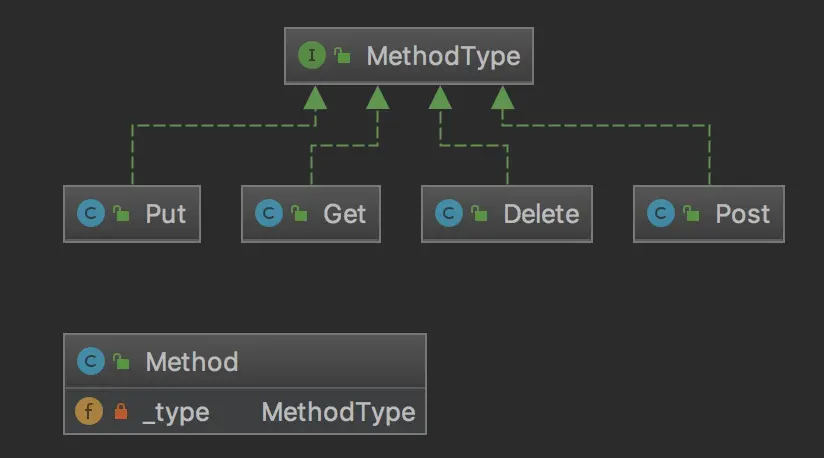The width and height of the screenshot is (824, 458).
Task: Click the class icon on Get node
Action: click(x=269, y=213)
